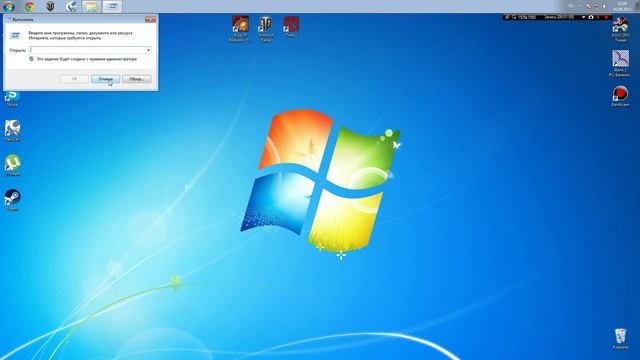Viewport: 640px width, 360px height.
Task: Click Browse button in Run dialog
Action: point(137,79)
